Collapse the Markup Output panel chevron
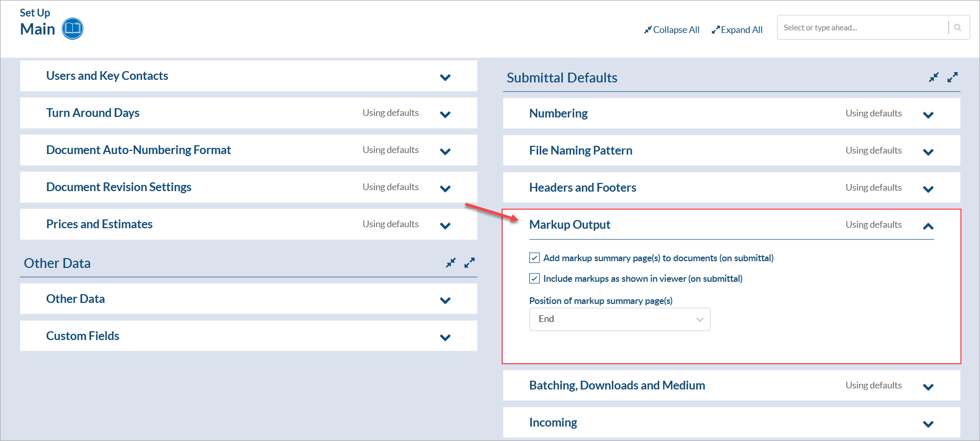This screenshot has width=980, height=441. pyautogui.click(x=928, y=226)
